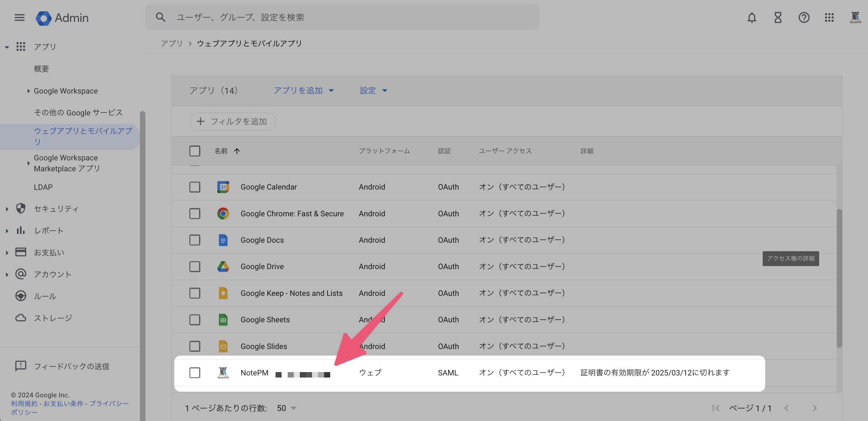Image resolution: width=868 pixels, height=421 pixels.
Task: Click the left sidebar scrollbar
Action: pyautogui.click(x=143, y=266)
